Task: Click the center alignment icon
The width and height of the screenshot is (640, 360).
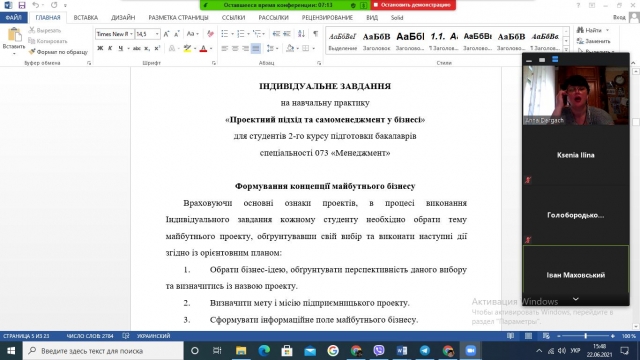Action: click(x=235, y=49)
